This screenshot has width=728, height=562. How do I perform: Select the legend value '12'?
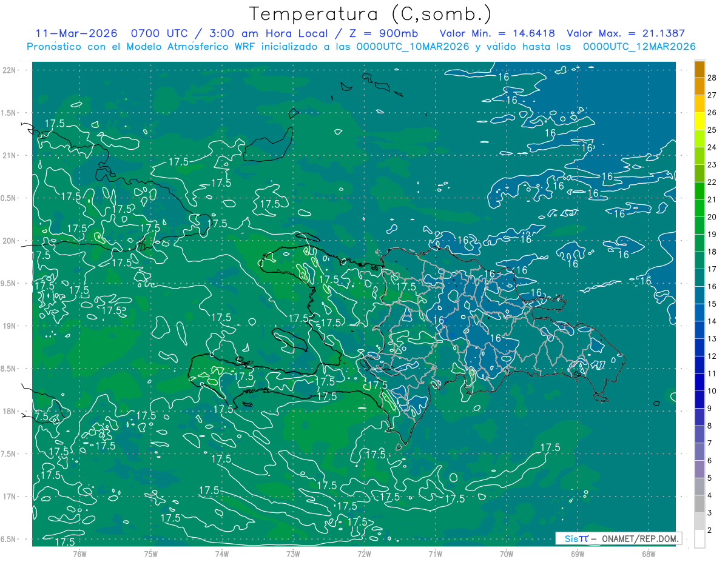(712, 356)
